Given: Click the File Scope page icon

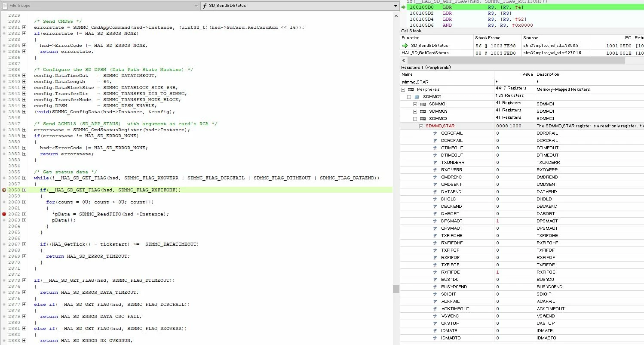Looking at the screenshot, I should pyautogui.click(x=5, y=6).
